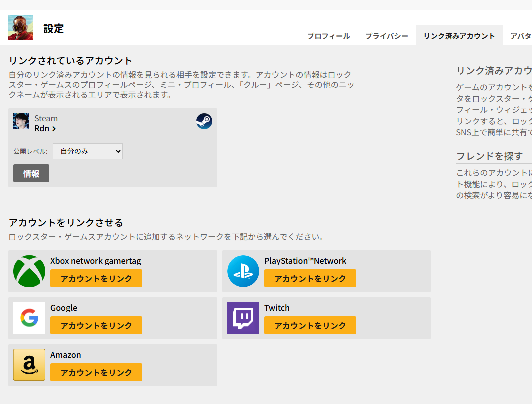Click the underlined ト機能 link in sidebar

(468, 184)
